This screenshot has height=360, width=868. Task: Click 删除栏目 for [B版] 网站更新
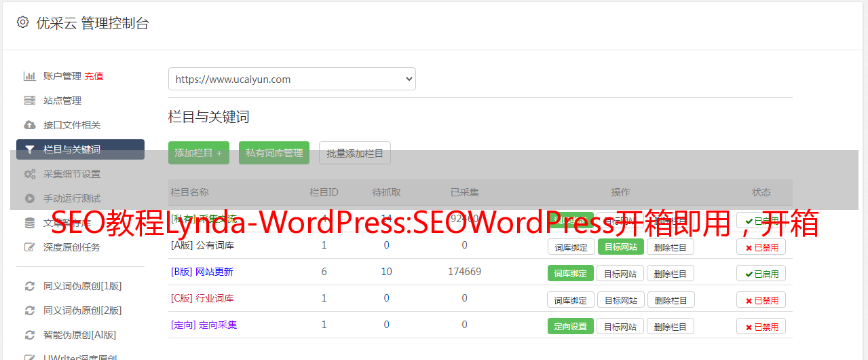click(x=671, y=273)
